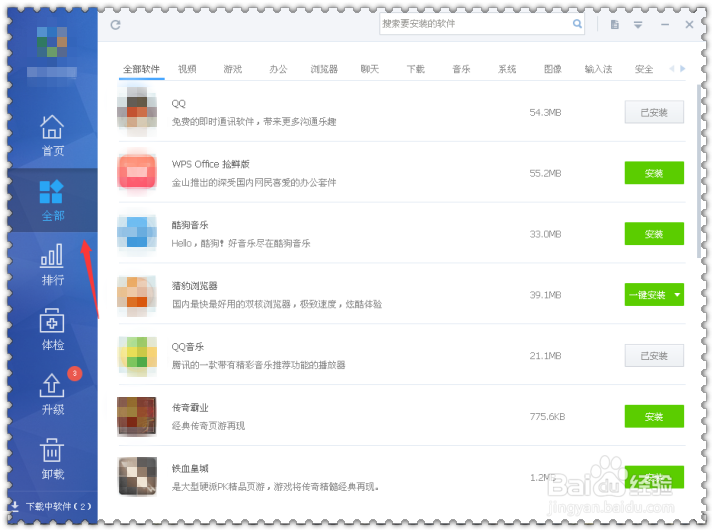Click the QQ音乐 app icon

click(137, 356)
